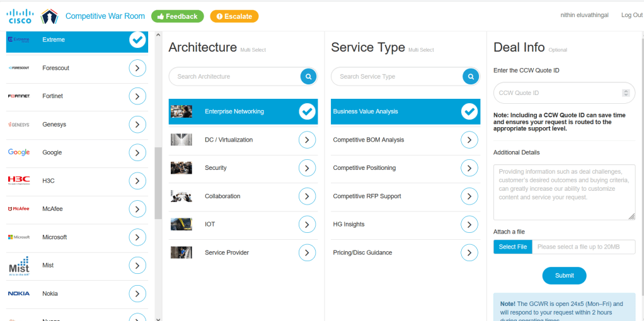
Task: Choose the Google competitor arrow icon
Action: click(x=137, y=153)
